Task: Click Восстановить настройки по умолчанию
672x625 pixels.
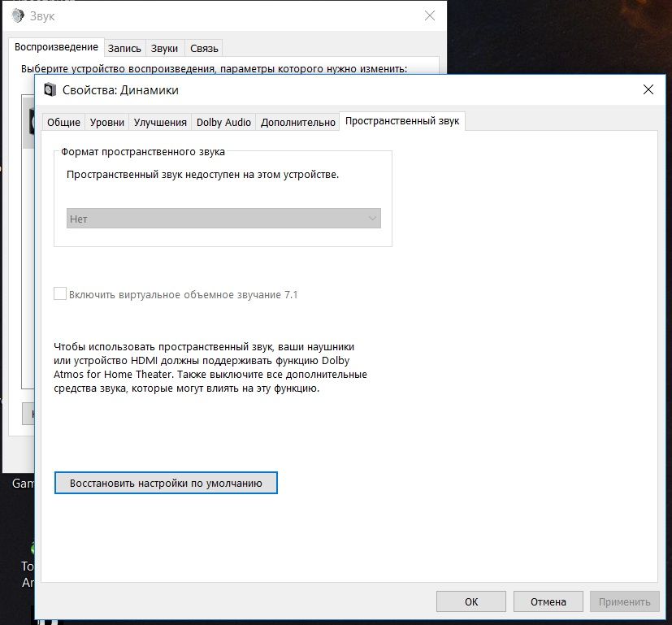Action: (x=166, y=483)
